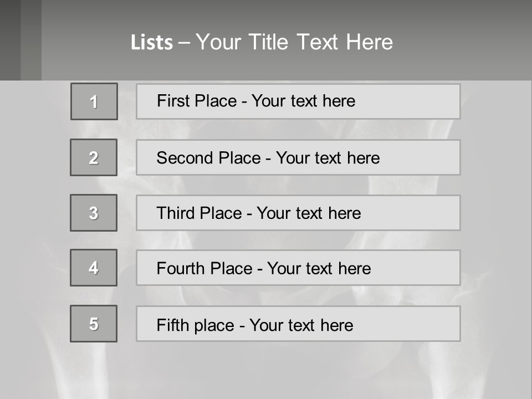Click the number 1 box

coord(94,101)
